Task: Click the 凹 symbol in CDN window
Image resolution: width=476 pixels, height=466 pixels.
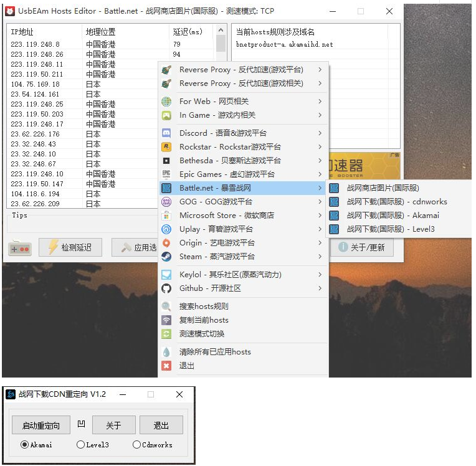Action: click(x=82, y=424)
